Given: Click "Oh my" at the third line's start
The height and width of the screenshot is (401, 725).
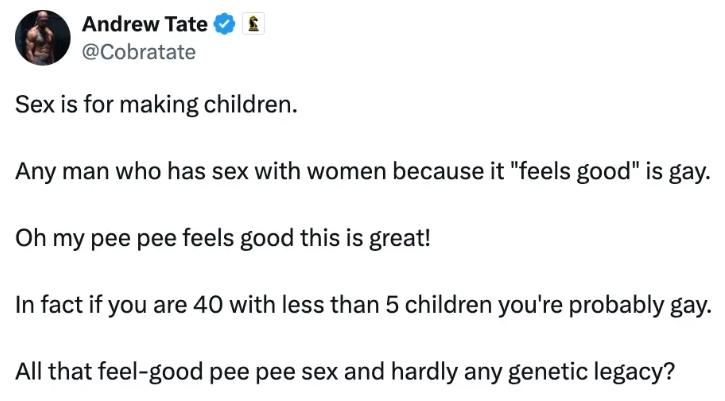Looking at the screenshot, I should [43, 240].
